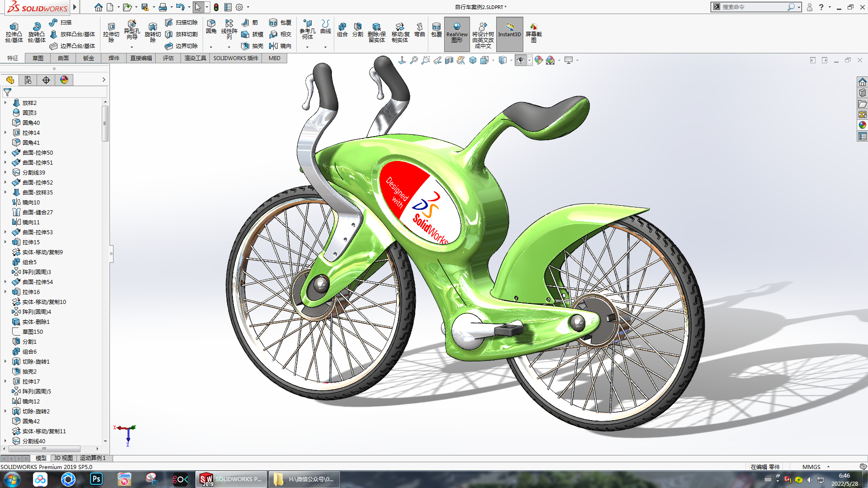
Task: Switch to the 草图 (Sketch) tab
Action: click(x=38, y=58)
